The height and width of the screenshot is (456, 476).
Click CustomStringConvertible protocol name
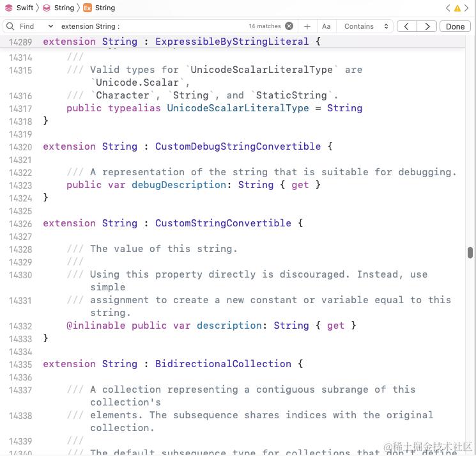(x=223, y=223)
